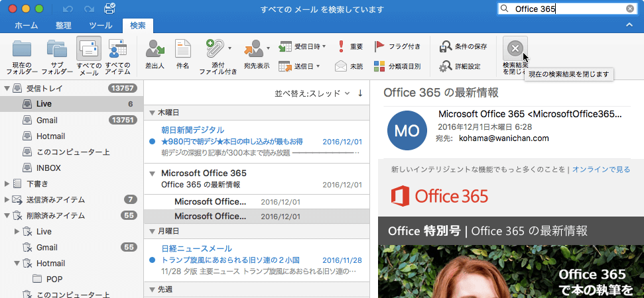644x298 pixels.
Task: Select the INBOX folder
Action: point(72,168)
